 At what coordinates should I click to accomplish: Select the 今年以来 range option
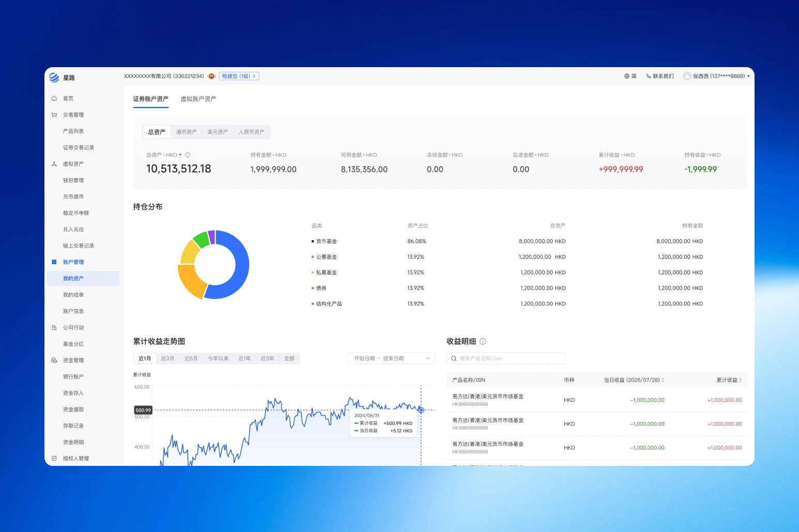[x=218, y=358]
